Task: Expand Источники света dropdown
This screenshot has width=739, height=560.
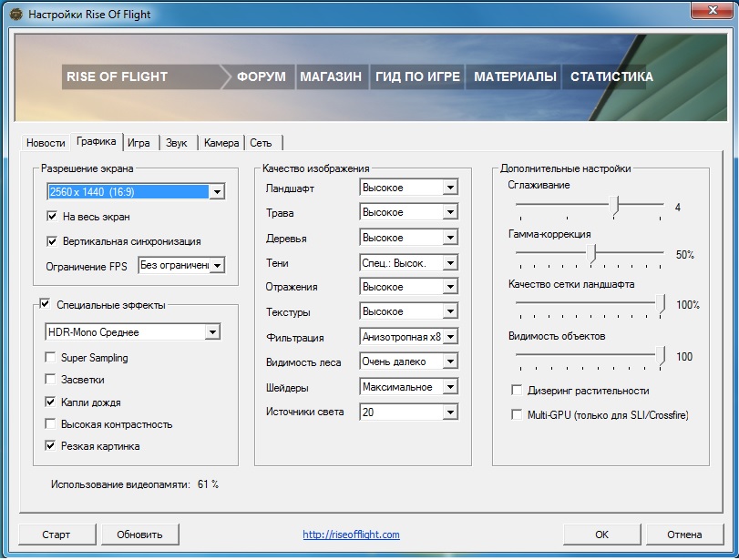Action: 450,412
